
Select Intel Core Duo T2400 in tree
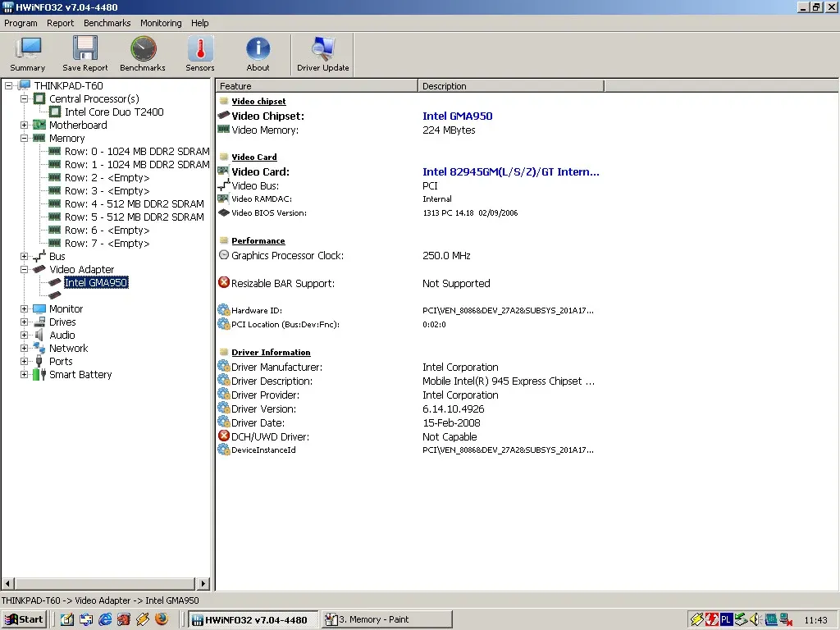[x=114, y=112]
